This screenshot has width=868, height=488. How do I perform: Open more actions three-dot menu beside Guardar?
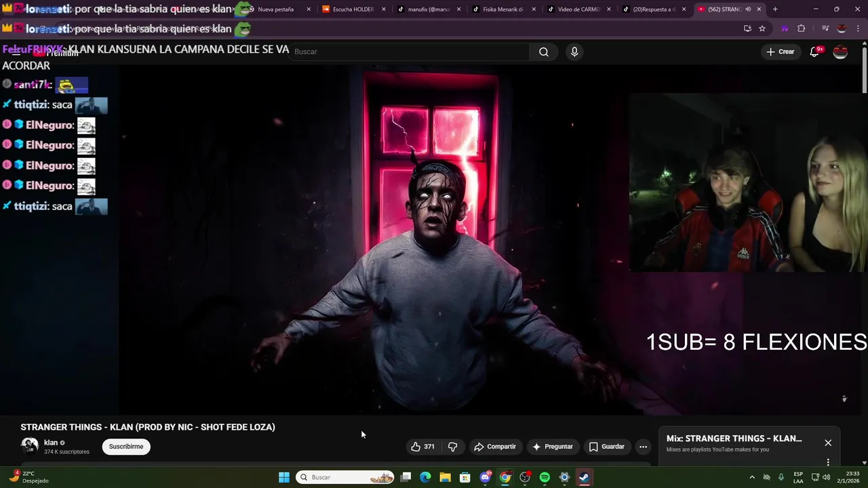pyautogui.click(x=643, y=447)
